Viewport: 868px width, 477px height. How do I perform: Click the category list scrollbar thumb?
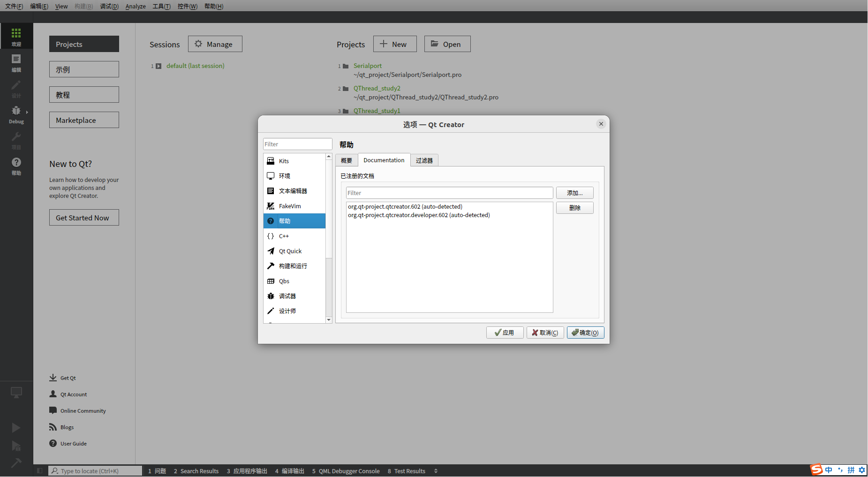329,209
